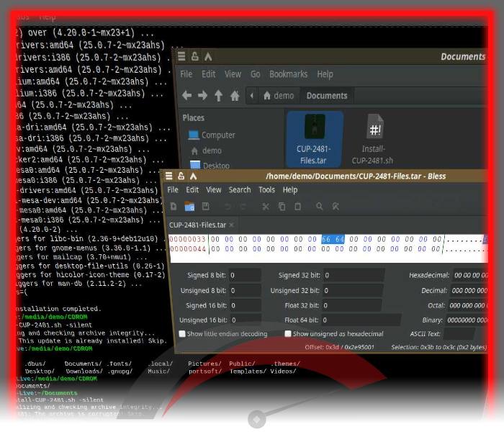
Task: Click the Float 64 bit value field
Action: click(x=361, y=320)
